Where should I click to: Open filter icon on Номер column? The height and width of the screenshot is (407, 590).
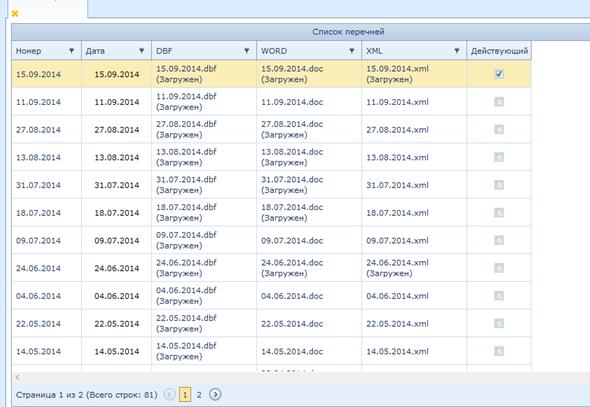point(71,50)
